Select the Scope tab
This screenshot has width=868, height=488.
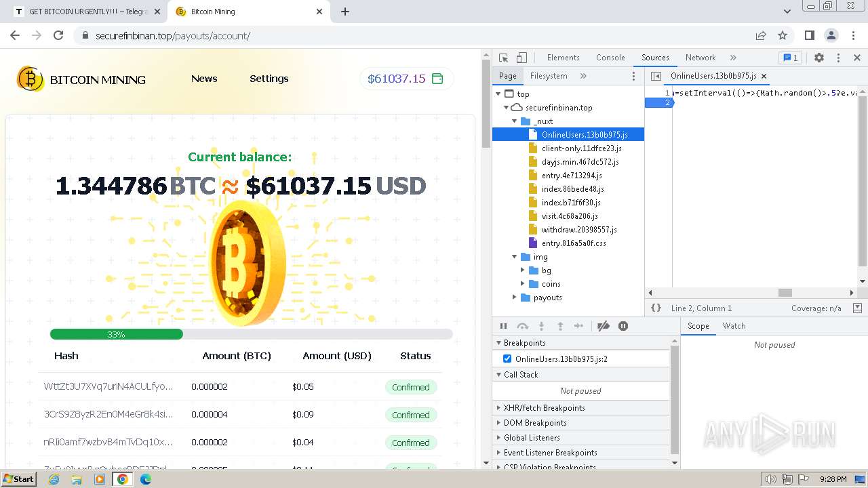698,326
